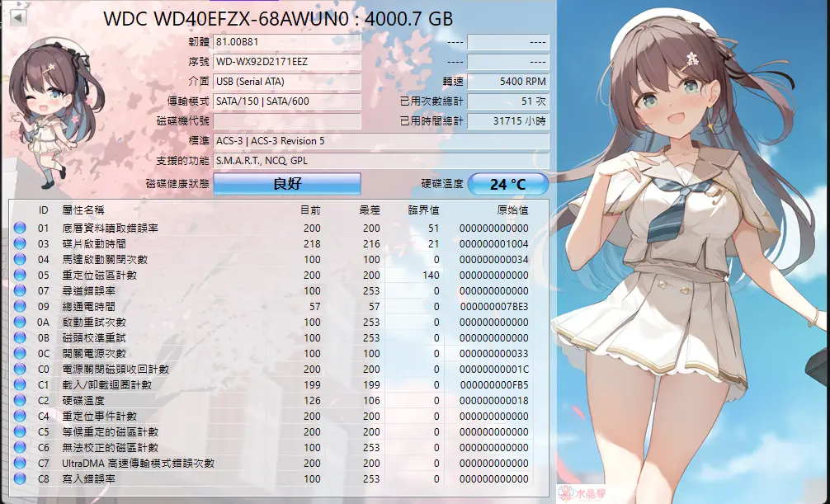Click serial number field WD-WX92D2171EEZ
Viewport: 830px width, 504px height.
287,62
